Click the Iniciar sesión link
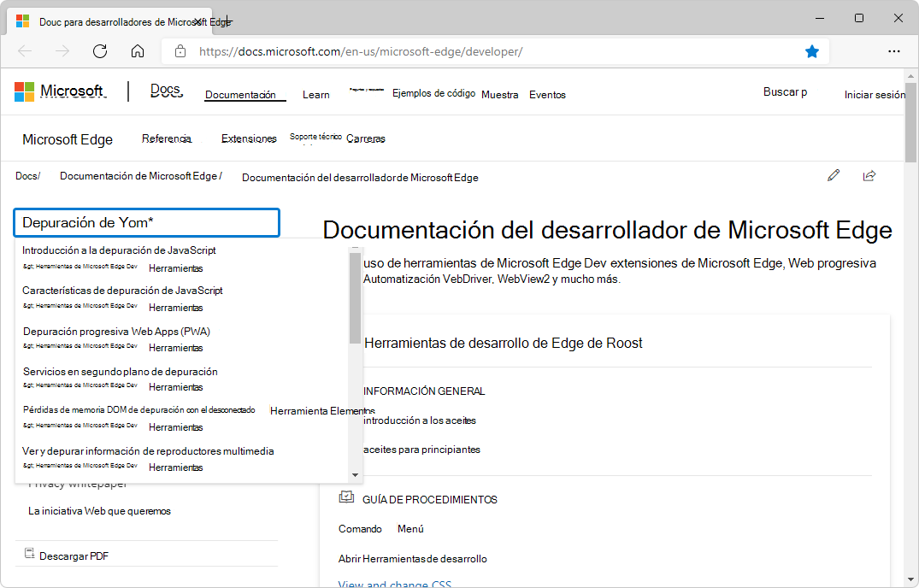This screenshot has width=919, height=588. tap(875, 95)
